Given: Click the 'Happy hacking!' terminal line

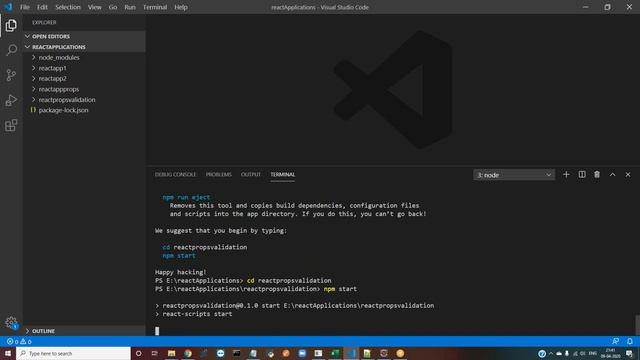Looking at the screenshot, I should tap(181, 272).
